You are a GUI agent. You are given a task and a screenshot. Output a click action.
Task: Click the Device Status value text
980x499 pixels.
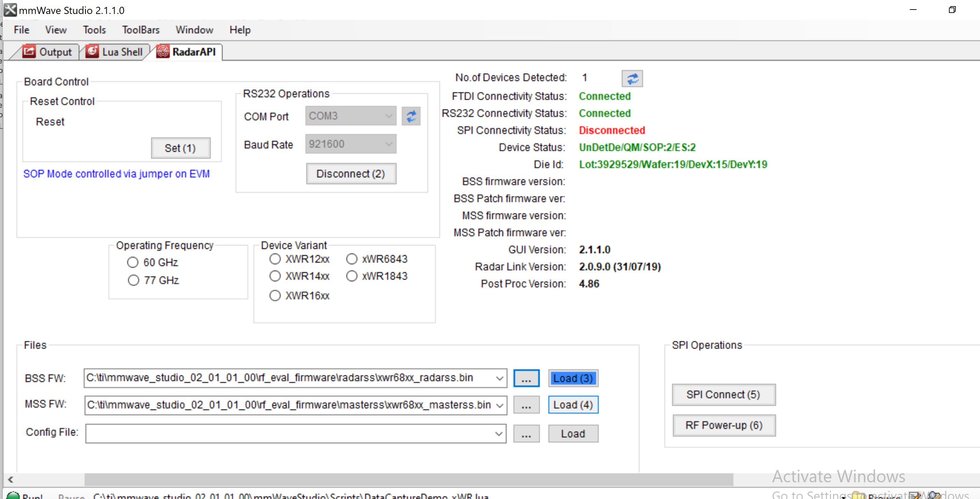point(637,148)
